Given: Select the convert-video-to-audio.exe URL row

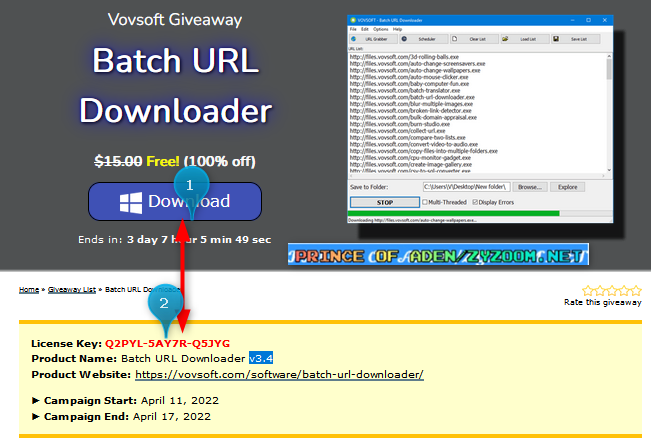Looking at the screenshot, I should click(x=414, y=144).
